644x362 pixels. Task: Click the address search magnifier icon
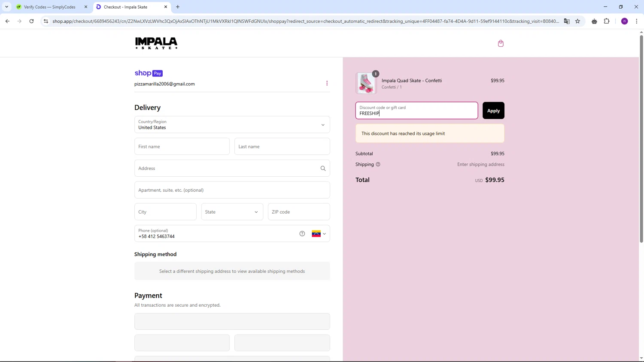[x=323, y=168]
